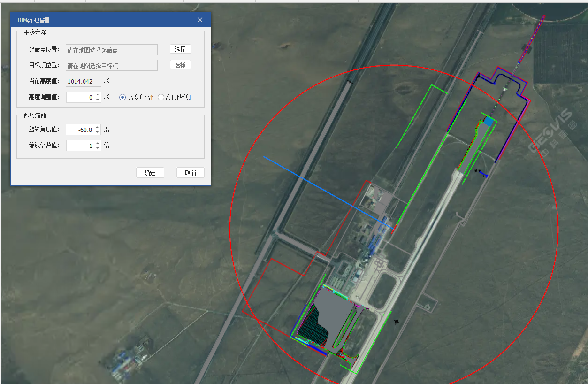The height and width of the screenshot is (384, 588).
Task: Decrease rotation angle using the down arrow
Action: pyautogui.click(x=98, y=132)
